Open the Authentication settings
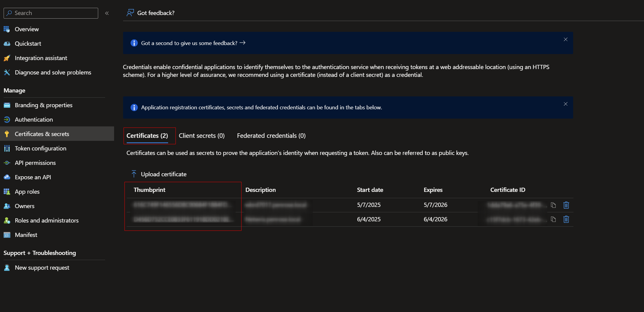 (34, 120)
